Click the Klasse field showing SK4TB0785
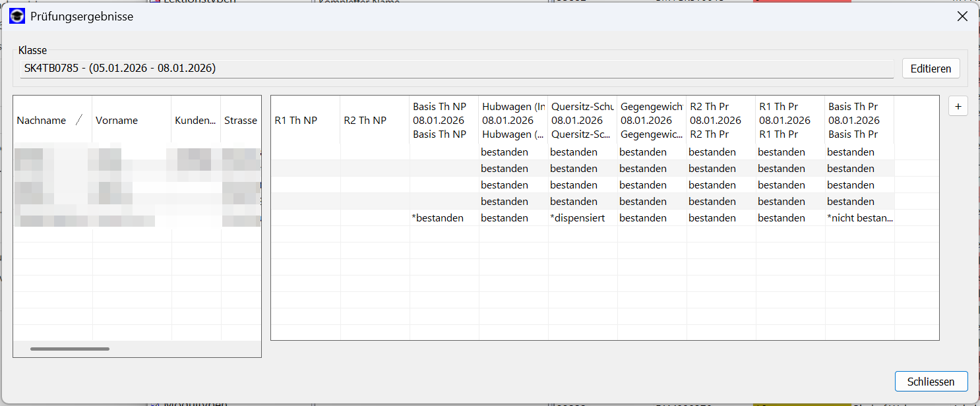 pos(456,68)
